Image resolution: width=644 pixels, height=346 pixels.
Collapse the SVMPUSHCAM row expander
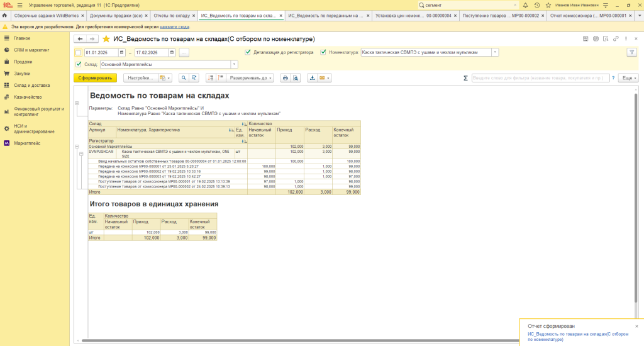tap(81, 154)
